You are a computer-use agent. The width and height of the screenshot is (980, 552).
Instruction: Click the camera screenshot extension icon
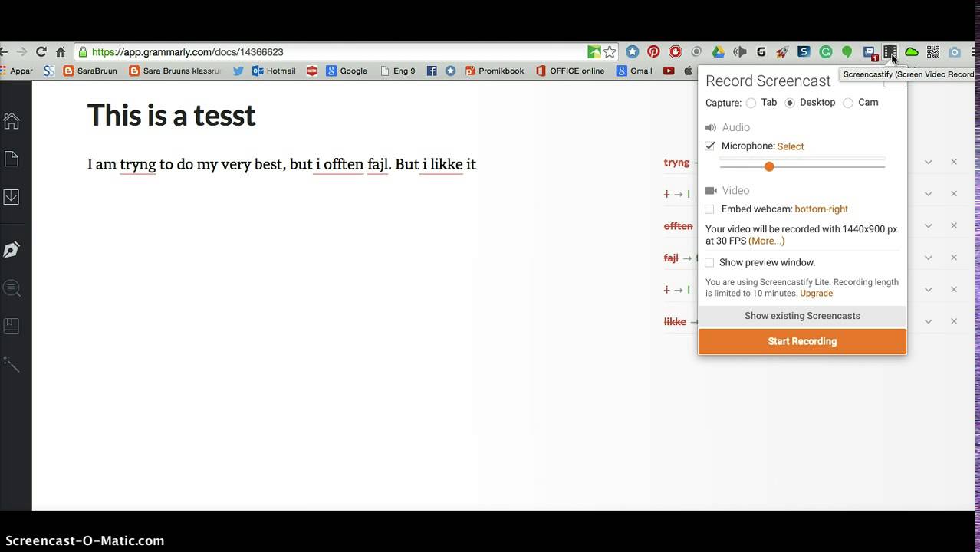tap(955, 52)
